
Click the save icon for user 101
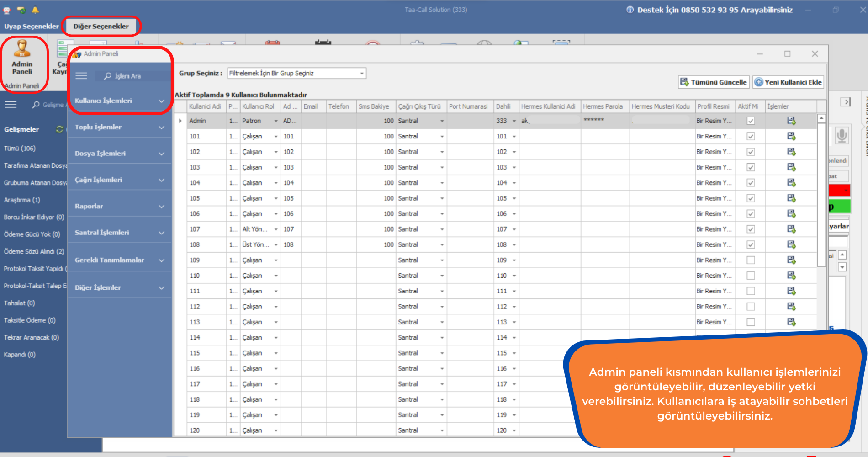pos(791,136)
